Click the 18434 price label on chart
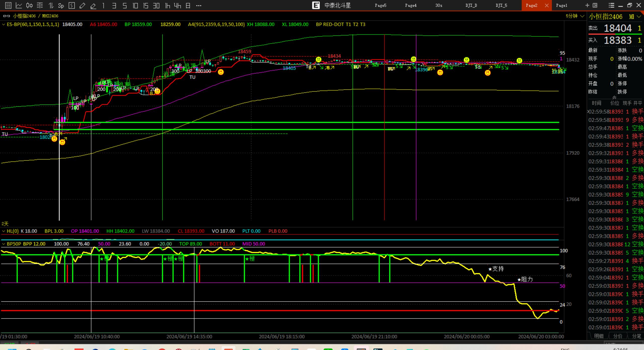This screenshot has height=350, width=644. 334,56
